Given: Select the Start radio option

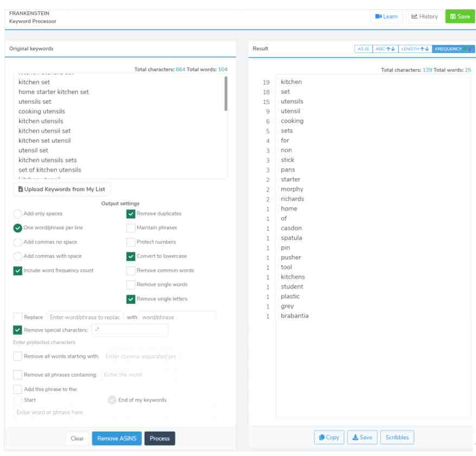Looking at the screenshot, I should click(x=17, y=400).
